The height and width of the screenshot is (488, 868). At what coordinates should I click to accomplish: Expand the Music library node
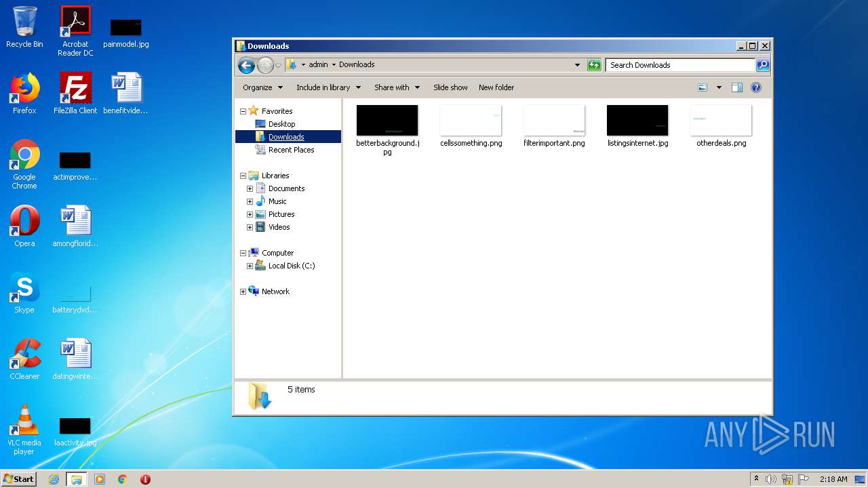pyautogui.click(x=250, y=201)
